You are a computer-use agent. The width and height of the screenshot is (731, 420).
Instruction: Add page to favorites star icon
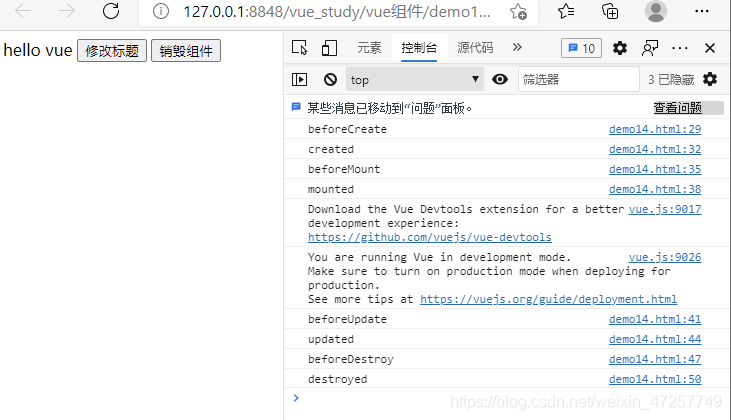point(518,11)
